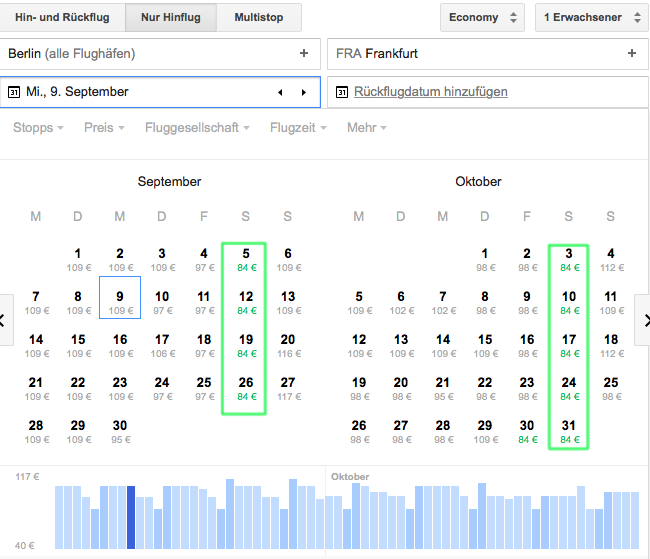Click the Rückflugdatum hinzufügen link
Screen dimensions: 650x559
coord(431,92)
